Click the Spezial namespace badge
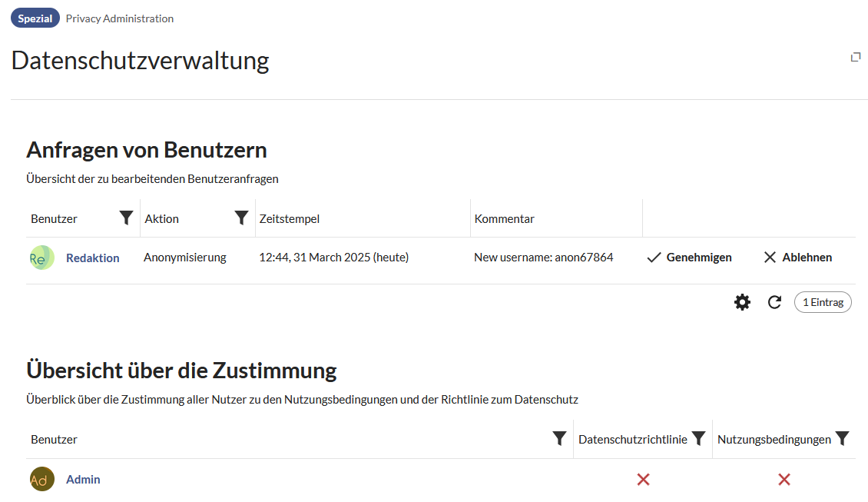 coord(35,18)
